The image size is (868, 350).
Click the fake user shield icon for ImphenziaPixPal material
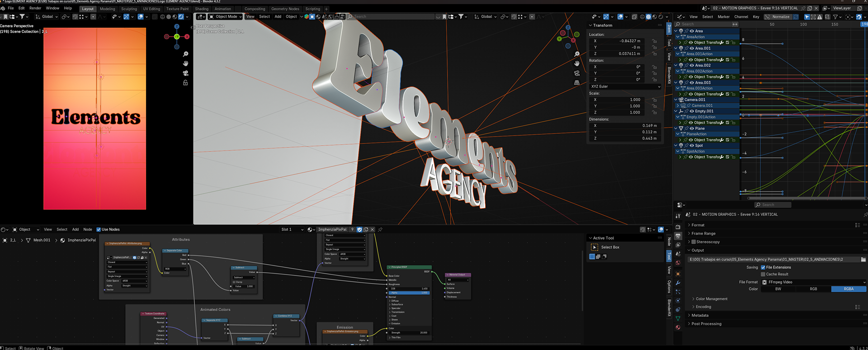(359, 230)
